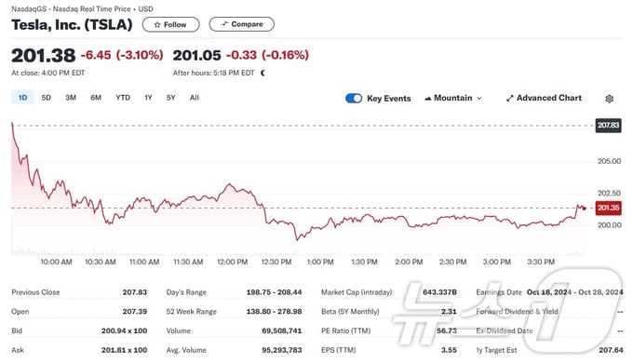This screenshot has height=364, width=633.
Task: Switch to the 6M range
Action: pyautogui.click(x=96, y=97)
